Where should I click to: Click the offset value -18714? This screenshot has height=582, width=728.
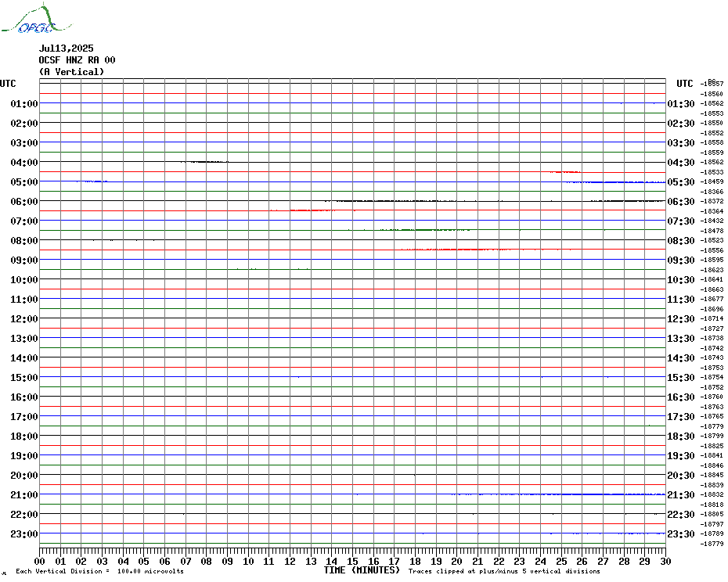pos(712,319)
